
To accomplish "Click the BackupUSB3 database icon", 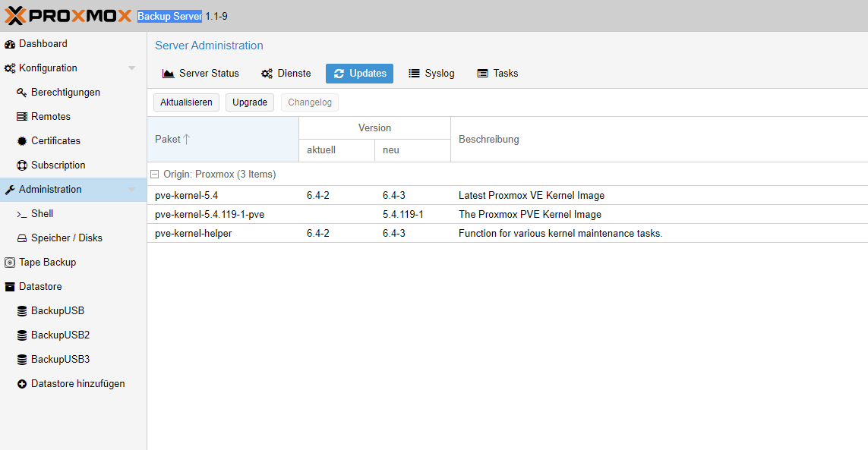I will (21, 360).
